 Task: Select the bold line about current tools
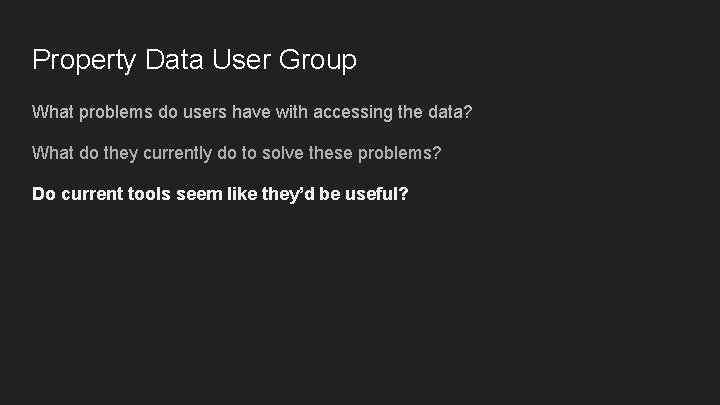pos(220,194)
